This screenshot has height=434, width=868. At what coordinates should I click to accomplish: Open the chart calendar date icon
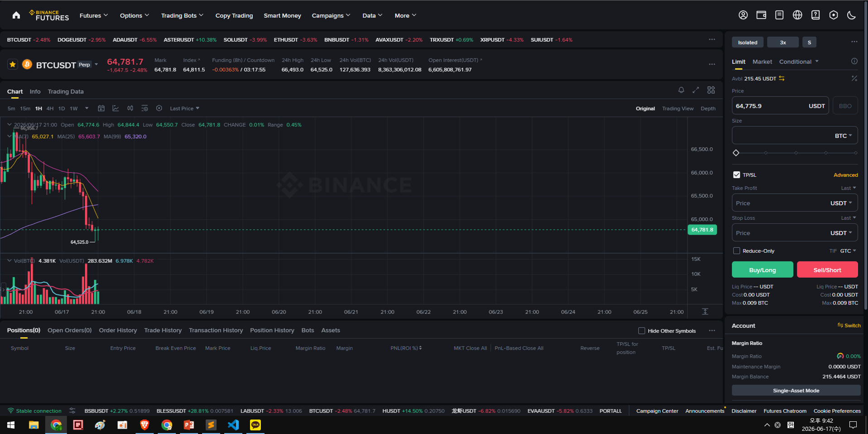pyautogui.click(x=101, y=108)
